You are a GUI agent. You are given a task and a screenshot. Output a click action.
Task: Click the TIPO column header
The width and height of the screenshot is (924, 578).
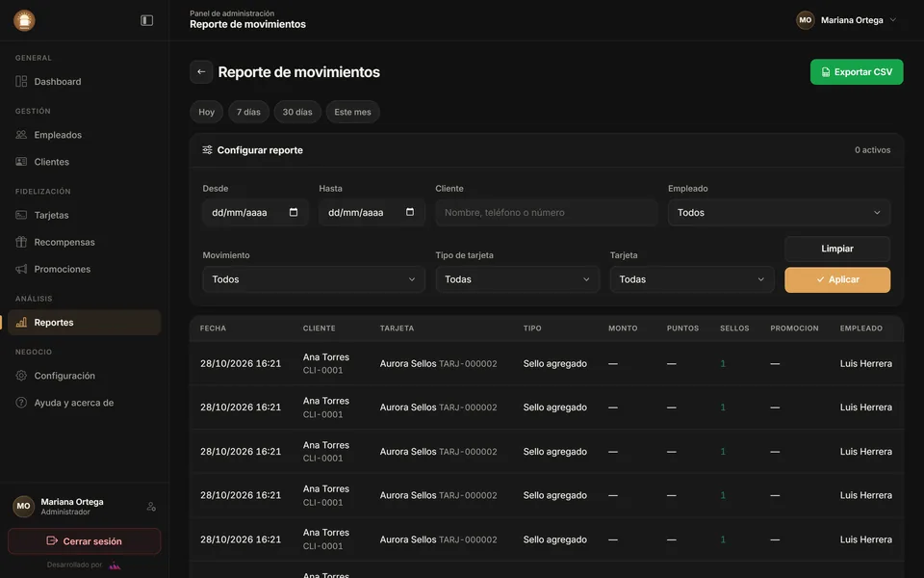[532, 328]
